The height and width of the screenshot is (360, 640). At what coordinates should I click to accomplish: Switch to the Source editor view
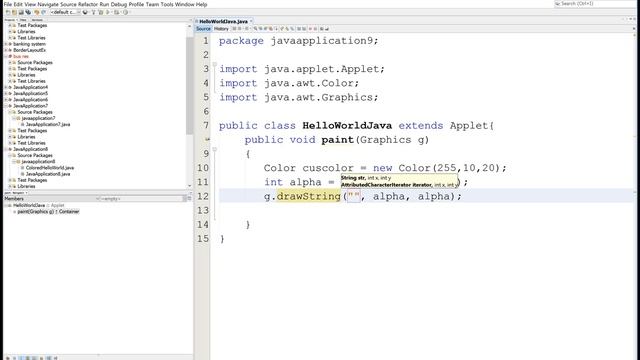pos(203,29)
